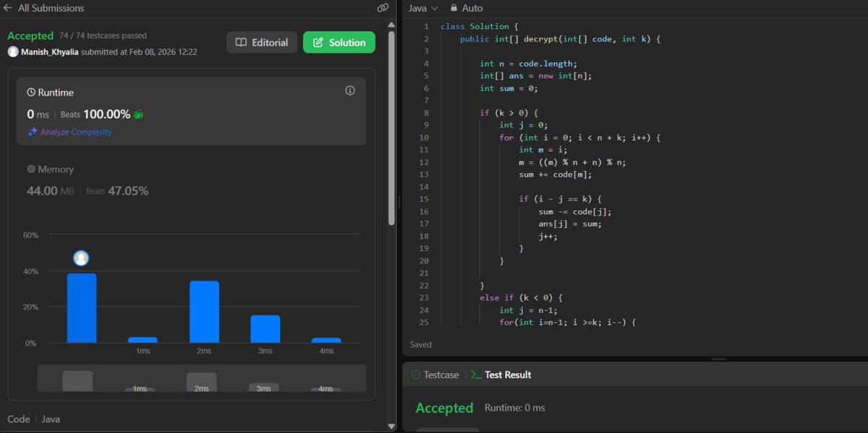Select the Memory card
The width and height of the screenshot is (868, 433).
(x=191, y=180)
